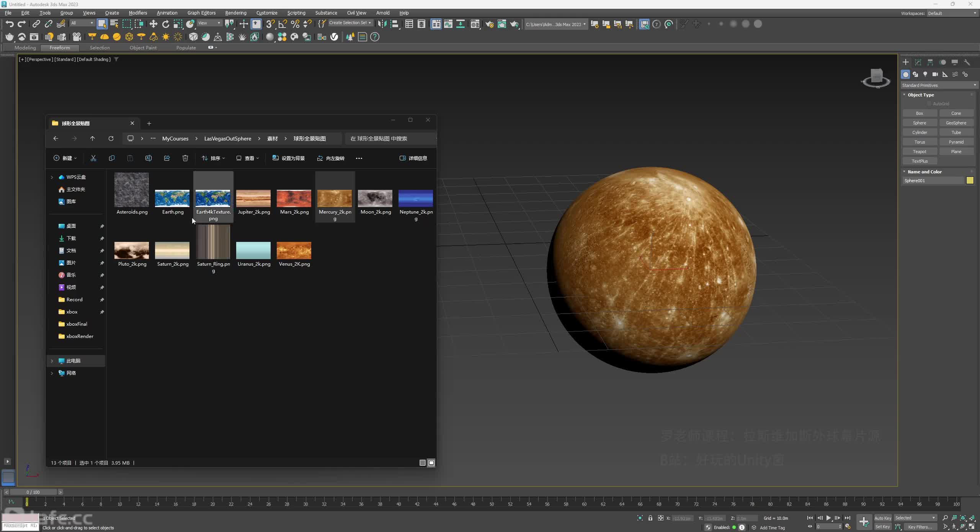The width and height of the screenshot is (980, 532).
Task: Click 详细信息 button in Explorer window
Action: (413, 158)
